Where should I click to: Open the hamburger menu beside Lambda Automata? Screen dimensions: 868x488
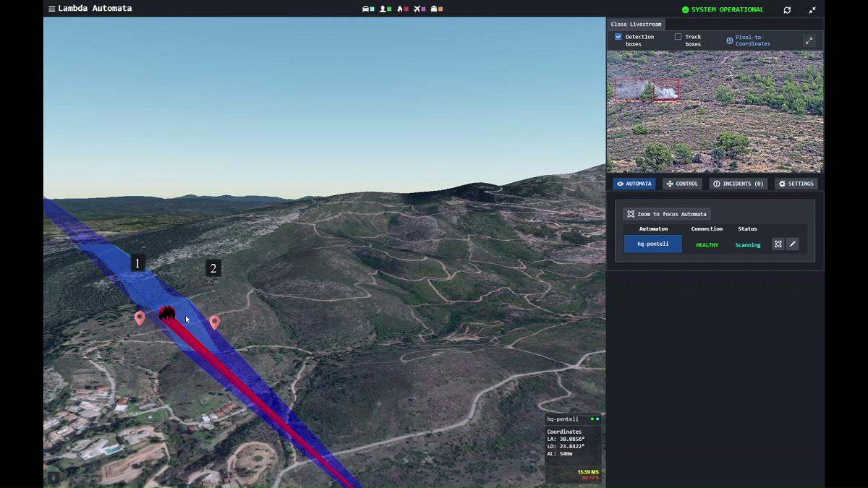click(x=51, y=9)
